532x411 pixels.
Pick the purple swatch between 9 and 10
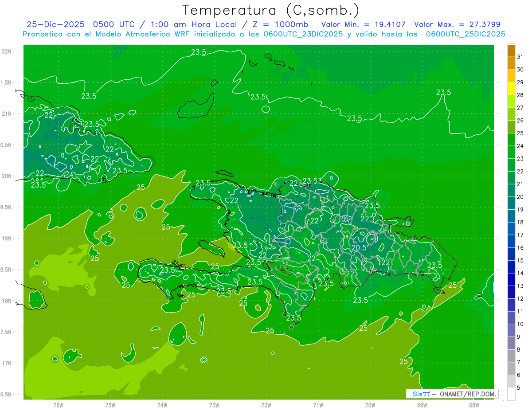click(x=512, y=331)
